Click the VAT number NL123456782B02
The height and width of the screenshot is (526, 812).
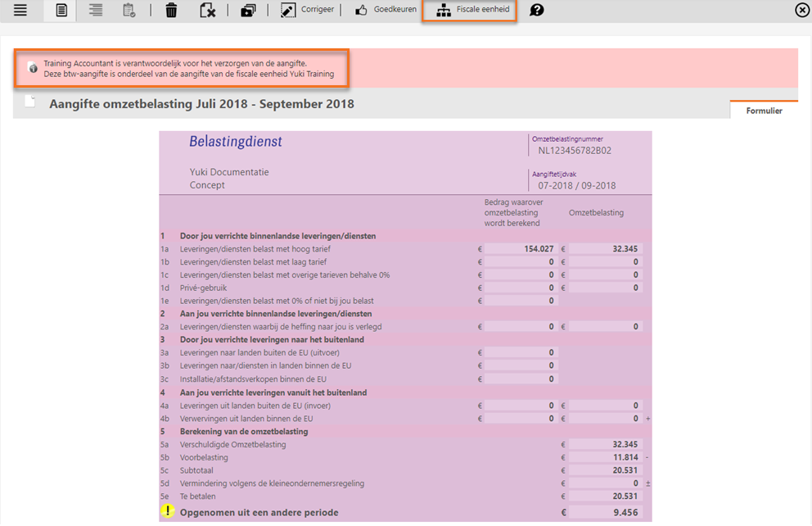575,151
